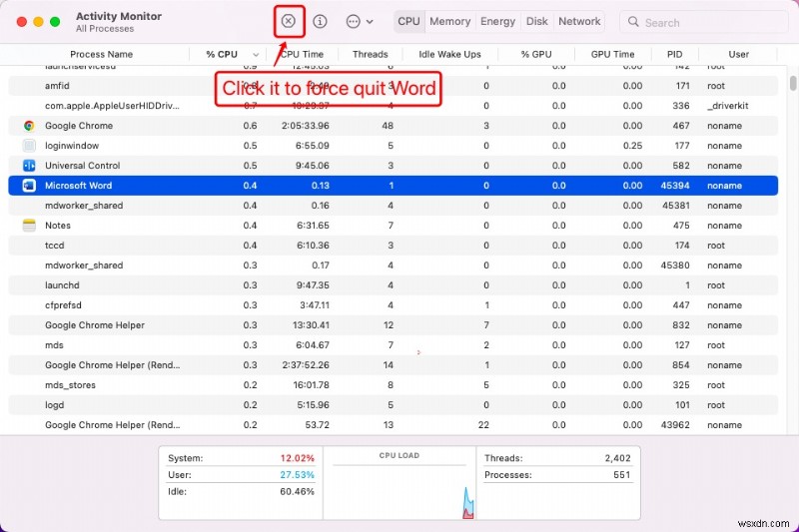Select the Google Chrome icon in list
Viewport: 799px width, 532px height.
(29, 126)
